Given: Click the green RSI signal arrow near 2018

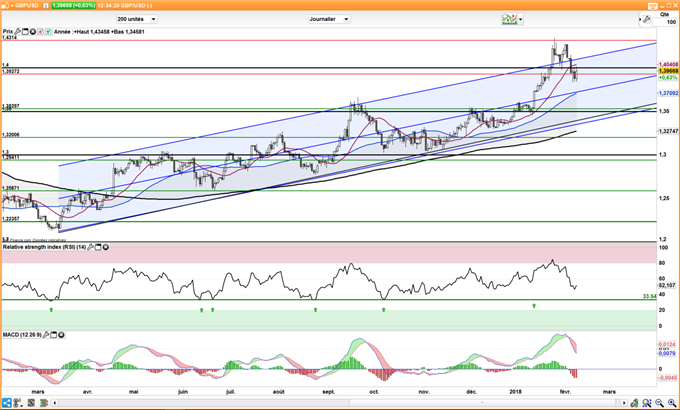Looking at the screenshot, I should pos(534,306).
